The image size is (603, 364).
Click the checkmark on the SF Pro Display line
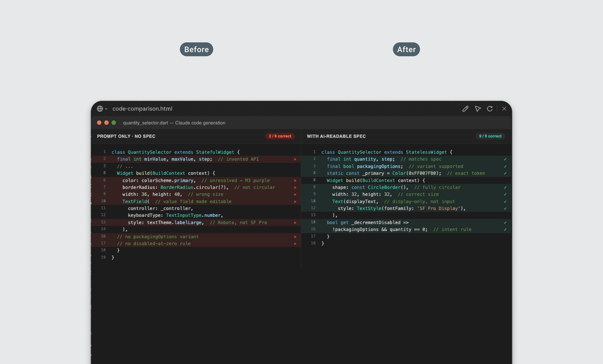pyautogui.click(x=505, y=209)
